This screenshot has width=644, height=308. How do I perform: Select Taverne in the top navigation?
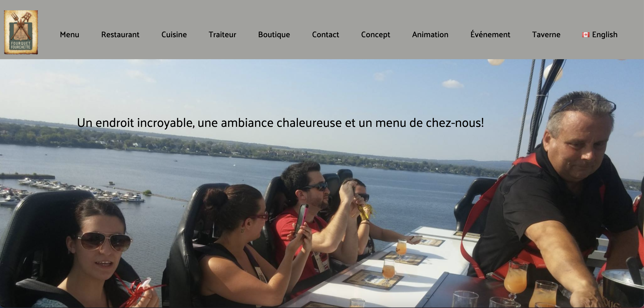click(x=546, y=35)
